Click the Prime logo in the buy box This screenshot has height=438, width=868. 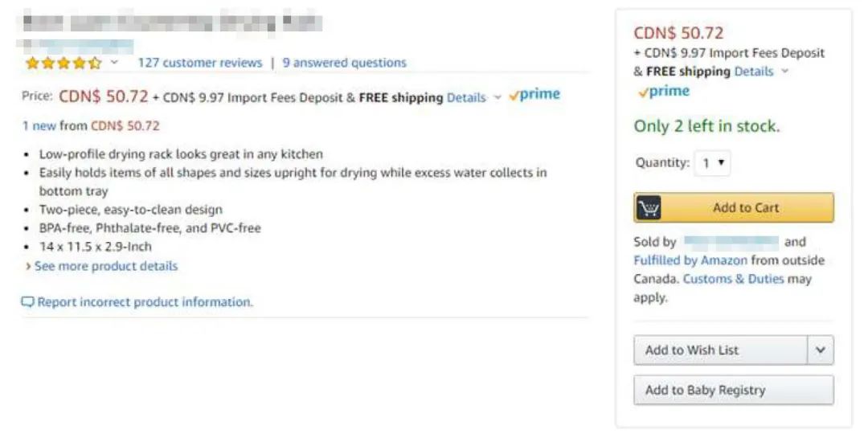664,92
